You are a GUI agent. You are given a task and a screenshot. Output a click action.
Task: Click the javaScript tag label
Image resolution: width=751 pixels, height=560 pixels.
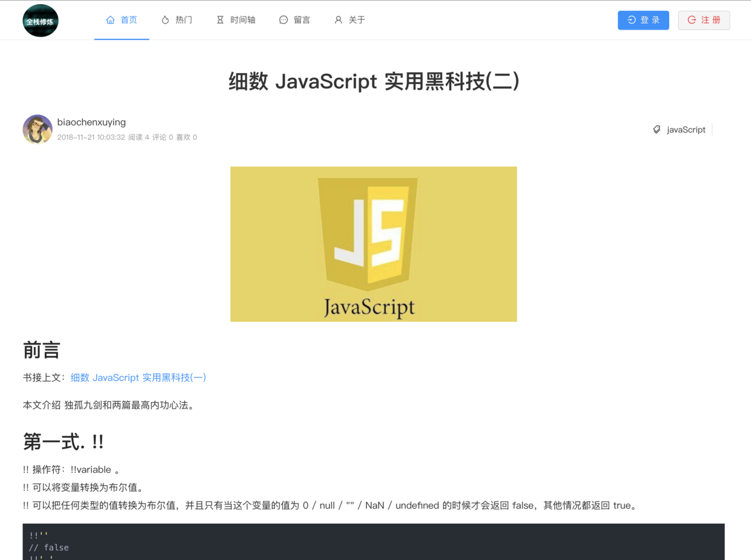point(686,130)
